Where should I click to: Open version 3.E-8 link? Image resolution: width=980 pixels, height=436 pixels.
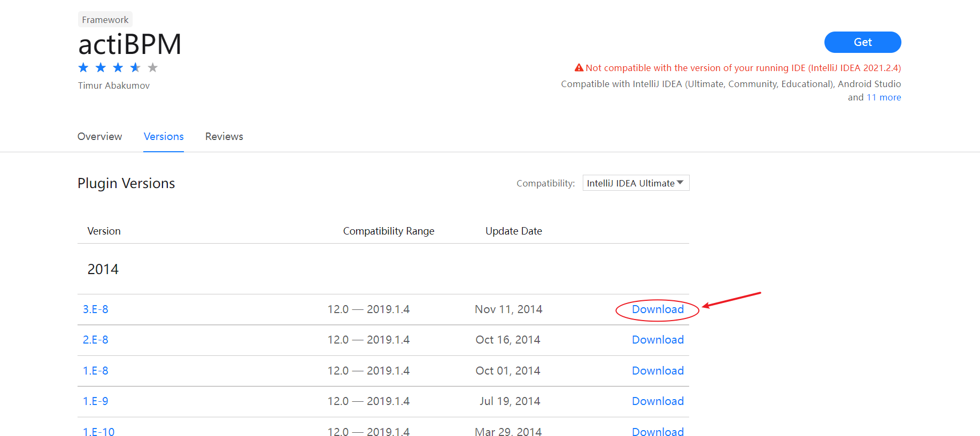coord(96,309)
